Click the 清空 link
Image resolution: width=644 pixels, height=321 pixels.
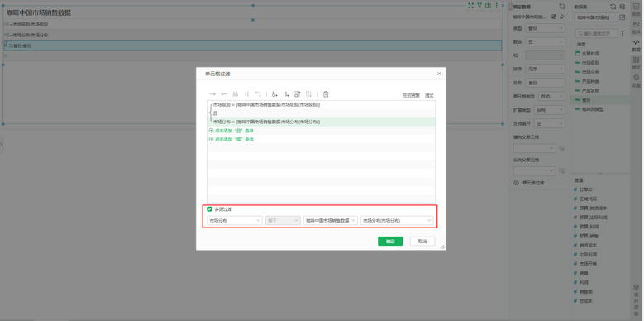(429, 95)
